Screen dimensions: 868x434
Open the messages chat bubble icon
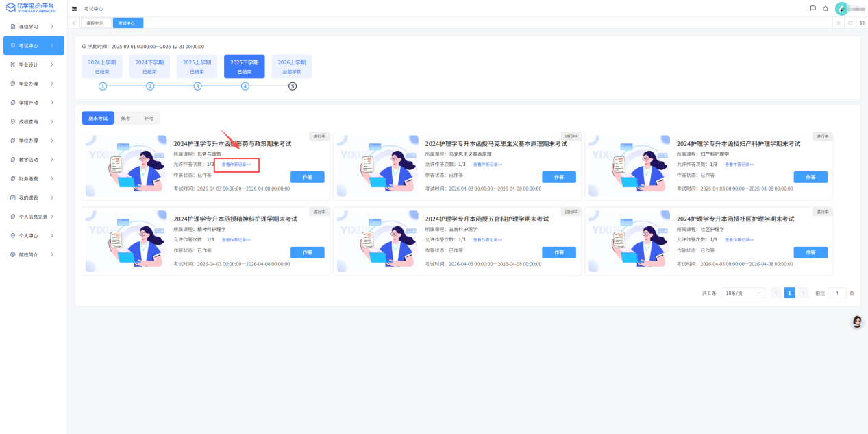coord(813,9)
